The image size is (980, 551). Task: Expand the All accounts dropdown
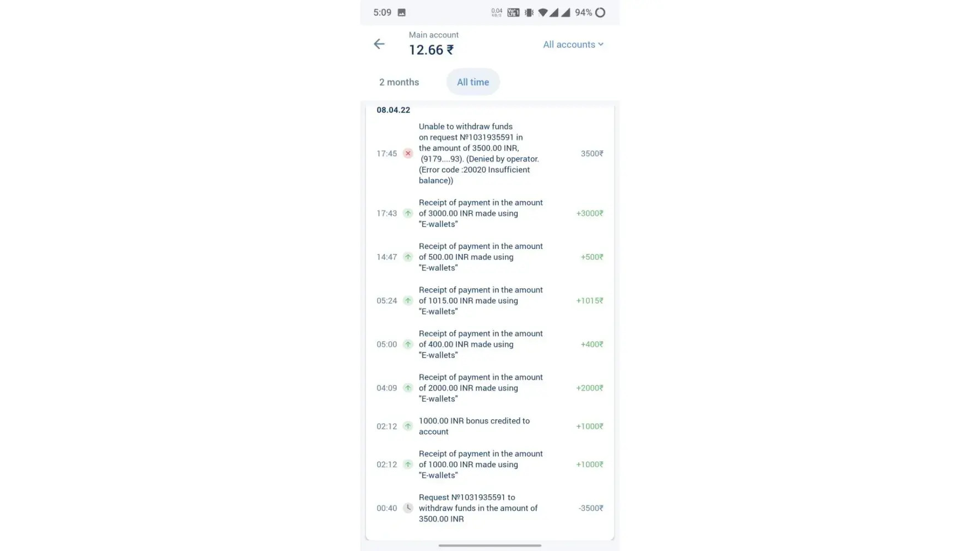(x=569, y=45)
